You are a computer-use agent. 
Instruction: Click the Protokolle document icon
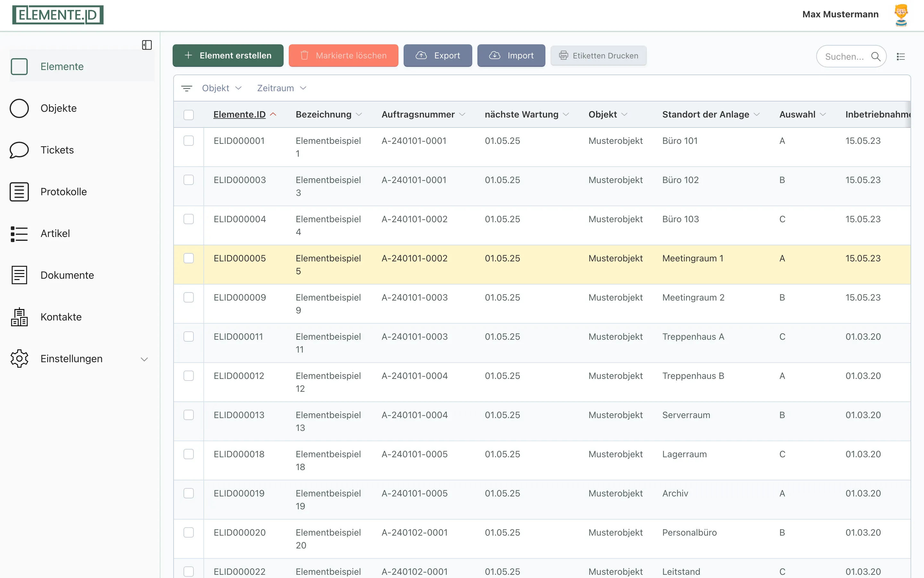pyautogui.click(x=19, y=191)
